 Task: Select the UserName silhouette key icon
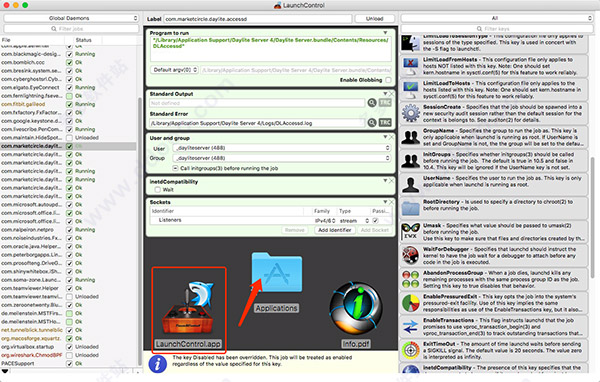(411, 184)
